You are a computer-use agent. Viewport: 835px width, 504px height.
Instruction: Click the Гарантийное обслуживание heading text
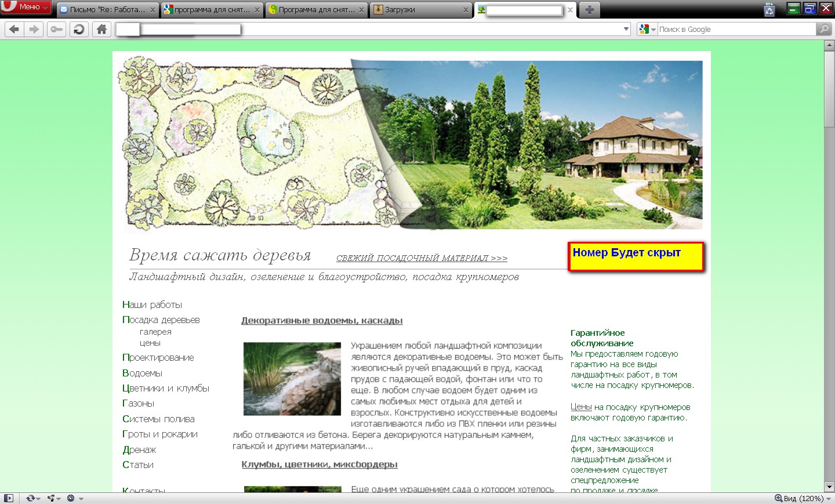click(602, 338)
